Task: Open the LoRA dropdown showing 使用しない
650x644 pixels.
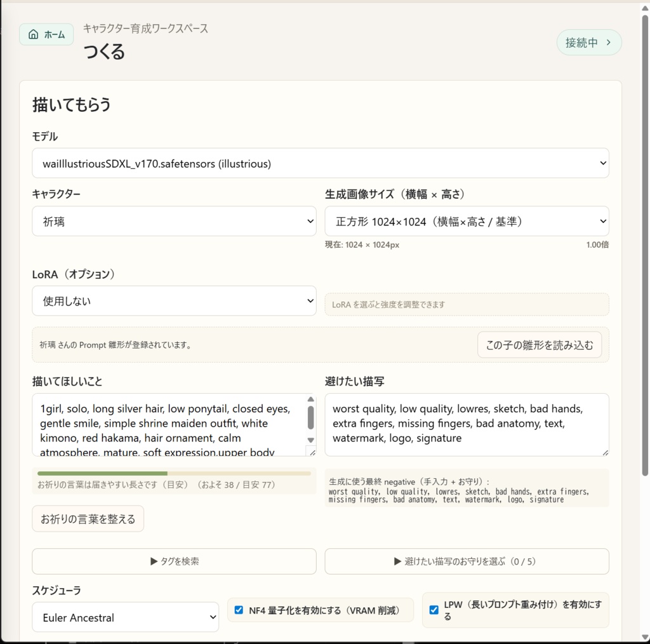Action: 174,301
